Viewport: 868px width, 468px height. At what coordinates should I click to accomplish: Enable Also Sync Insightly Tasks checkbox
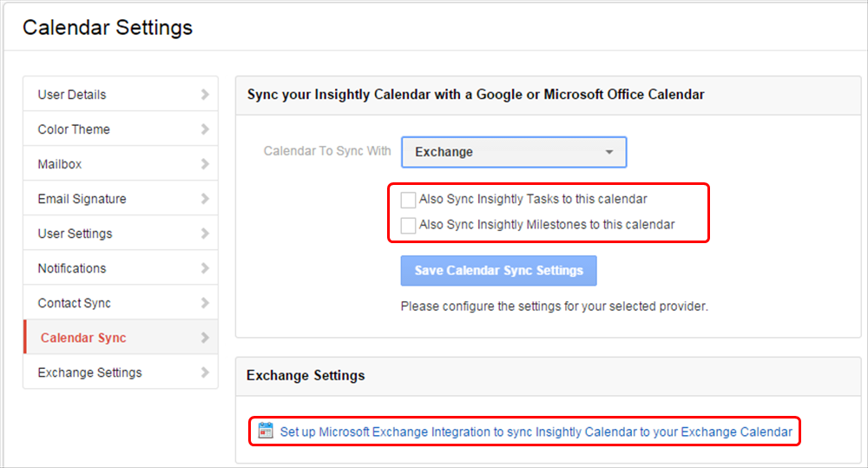408,200
